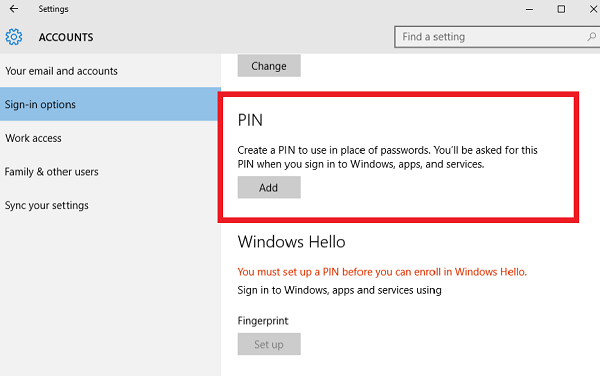The image size is (600, 376).
Task: Click the Windows Hello heading
Action: click(292, 242)
